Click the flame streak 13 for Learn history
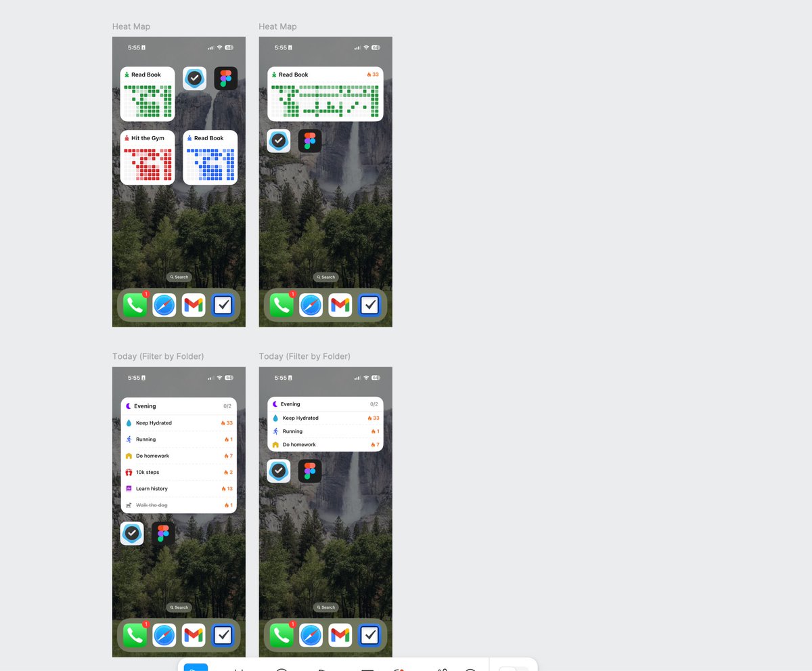This screenshot has height=671, width=812. [x=227, y=488]
